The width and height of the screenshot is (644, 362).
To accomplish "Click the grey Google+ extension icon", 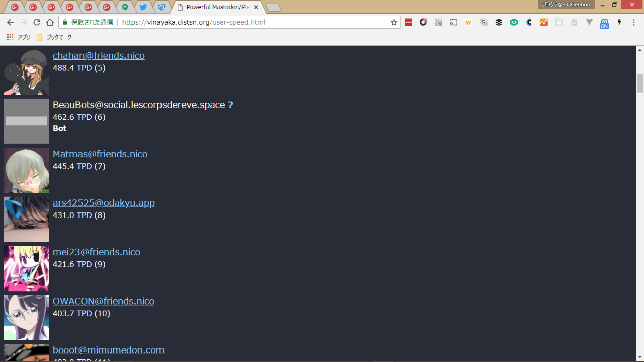I will coord(438,22).
